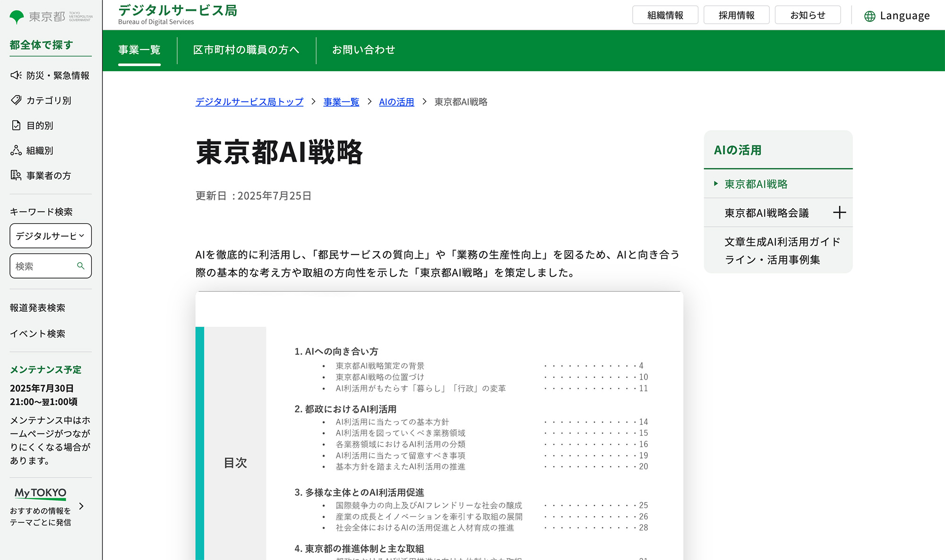Click the document icon beside 目的別
945x560 pixels.
tap(16, 125)
